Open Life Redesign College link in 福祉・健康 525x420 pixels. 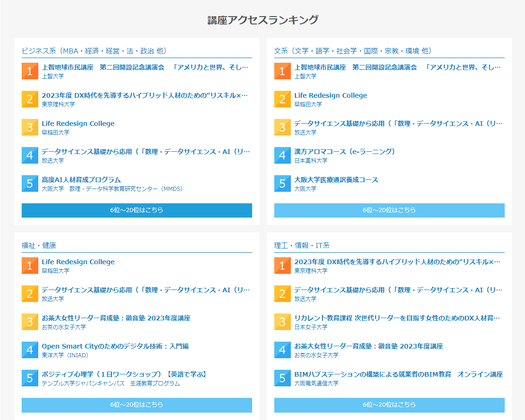[78, 262]
